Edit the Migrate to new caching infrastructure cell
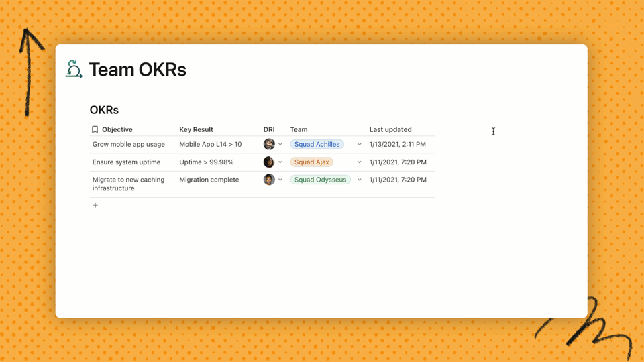The height and width of the screenshot is (362, 644). click(129, 184)
